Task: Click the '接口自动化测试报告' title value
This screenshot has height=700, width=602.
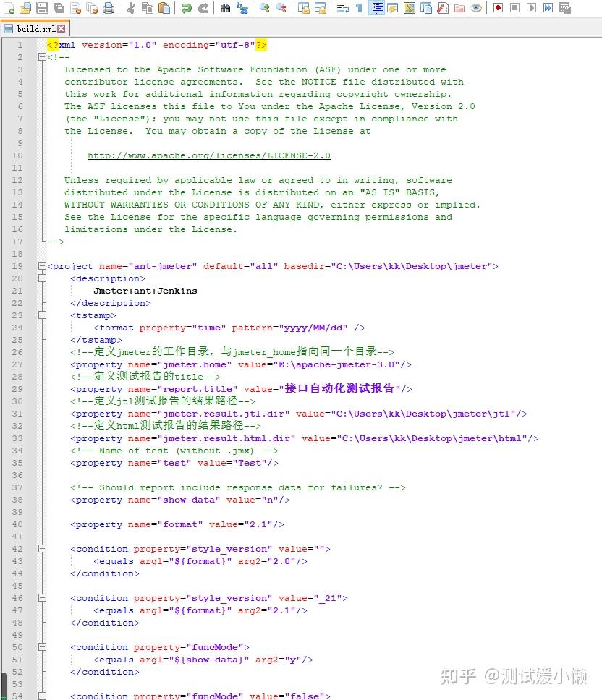Action: click(339, 388)
